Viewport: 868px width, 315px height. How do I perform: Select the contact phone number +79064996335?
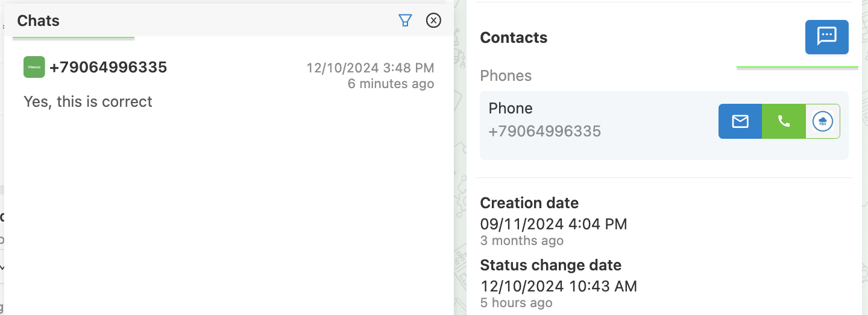pyautogui.click(x=544, y=132)
